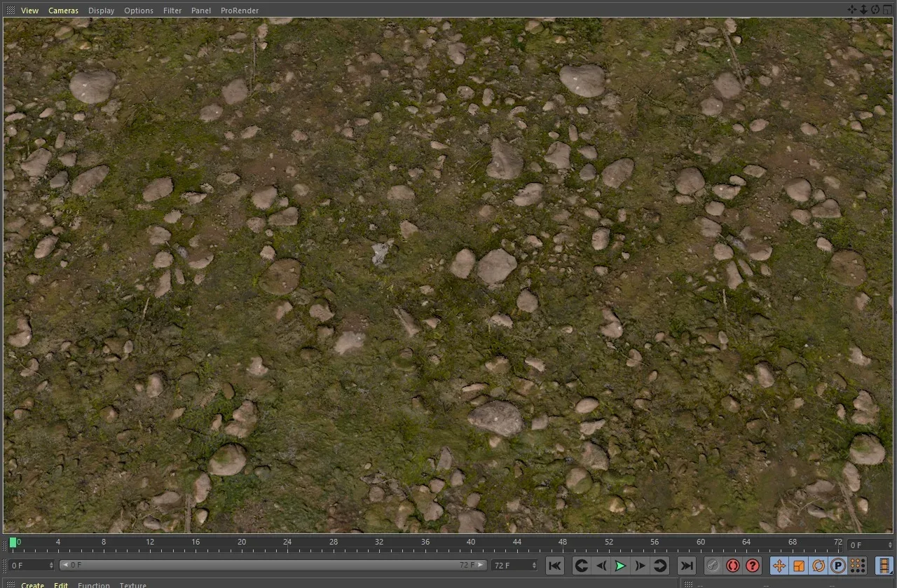This screenshot has height=588, width=897.
Task: Click the keyframe selection question mark icon
Action: (x=753, y=566)
